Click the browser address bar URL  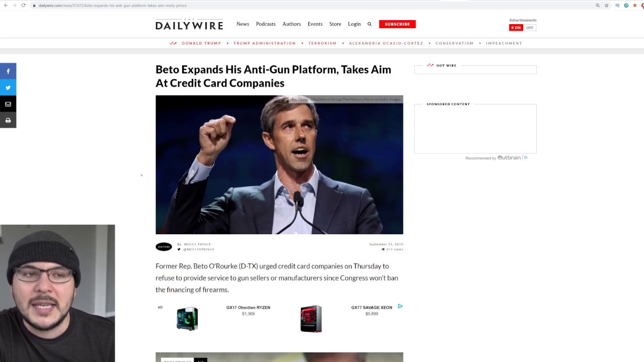tap(113, 6)
